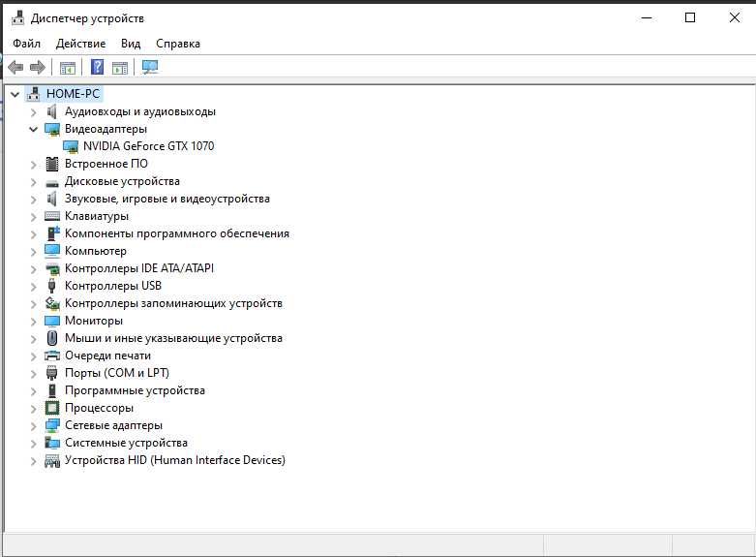The image size is (756, 557).
Task: Click the HOME-PC computer icon
Action: 33,94
